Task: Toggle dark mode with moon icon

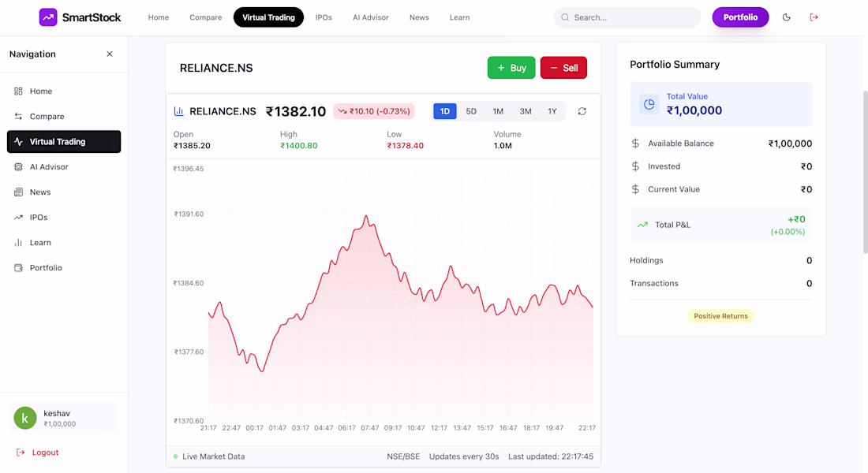Action: pyautogui.click(x=786, y=17)
